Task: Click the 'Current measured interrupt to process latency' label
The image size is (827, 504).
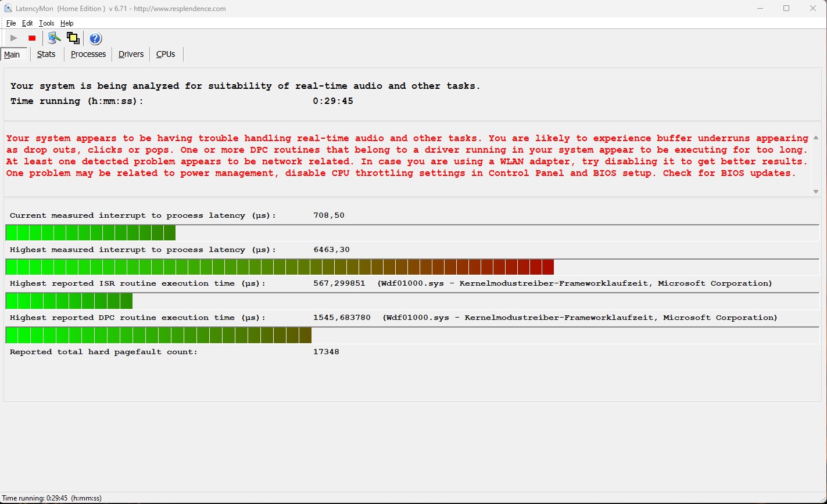Action: (x=143, y=215)
